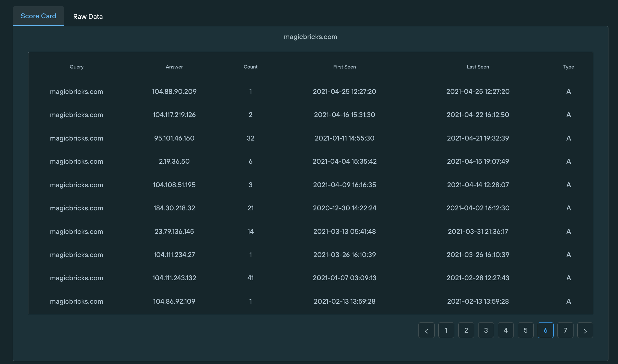Click last seen 2021-04-02 16:12:30

tap(478, 208)
